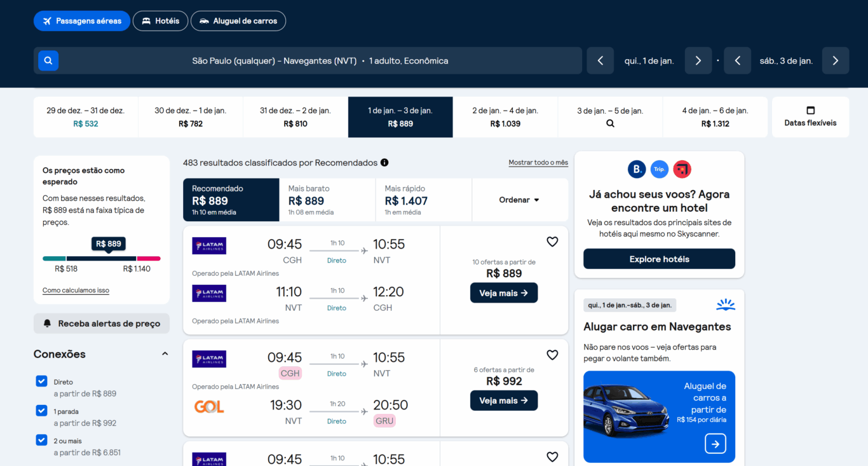Save the first LATAM flight with the heart icon

tap(552, 242)
